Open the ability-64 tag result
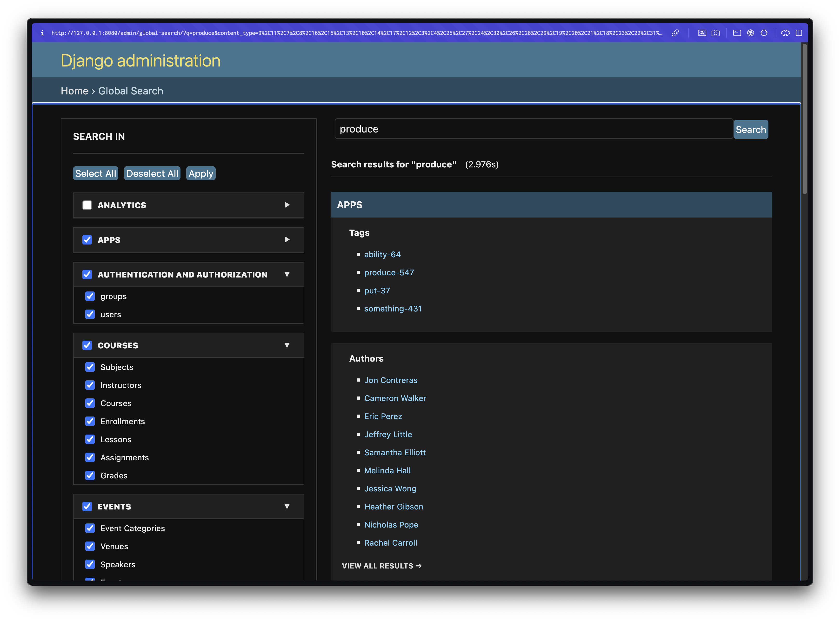 [382, 254]
